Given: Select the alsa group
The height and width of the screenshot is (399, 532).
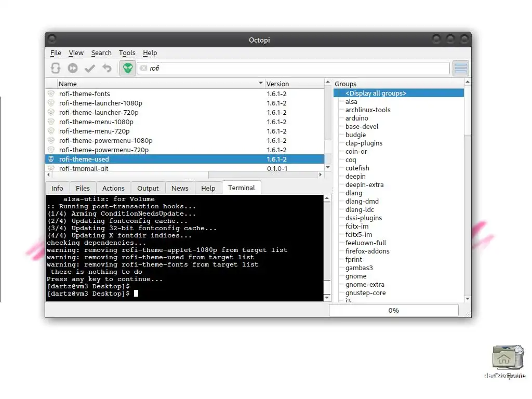Looking at the screenshot, I should 351,101.
